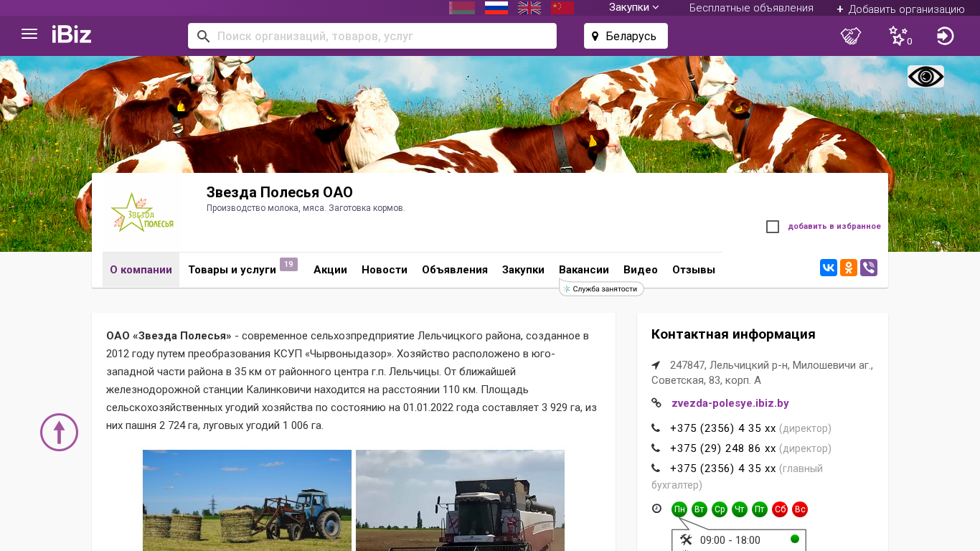Open the Отзывы tab
Viewport: 980px width, 551px height.
coord(694,270)
